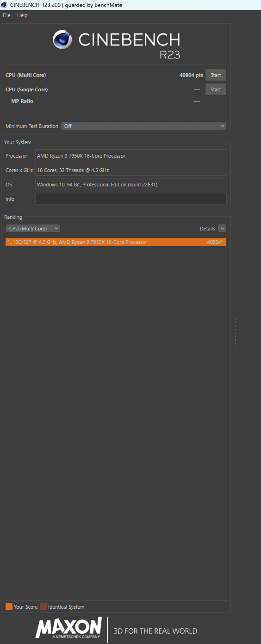This screenshot has height=644, width=261.
Task: Click the OS field showing Windows 10
Action: pyautogui.click(x=131, y=185)
